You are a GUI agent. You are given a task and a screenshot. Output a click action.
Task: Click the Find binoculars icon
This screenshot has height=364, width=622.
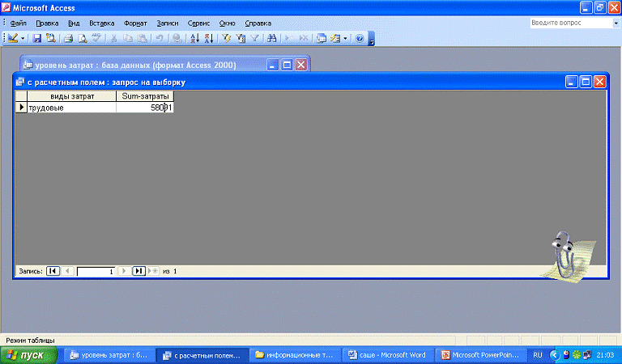click(x=272, y=38)
